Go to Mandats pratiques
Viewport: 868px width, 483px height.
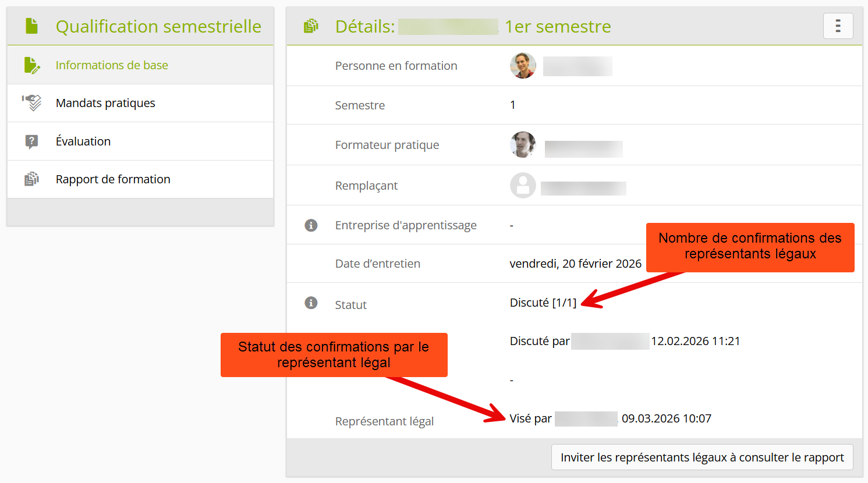tap(105, 103)
